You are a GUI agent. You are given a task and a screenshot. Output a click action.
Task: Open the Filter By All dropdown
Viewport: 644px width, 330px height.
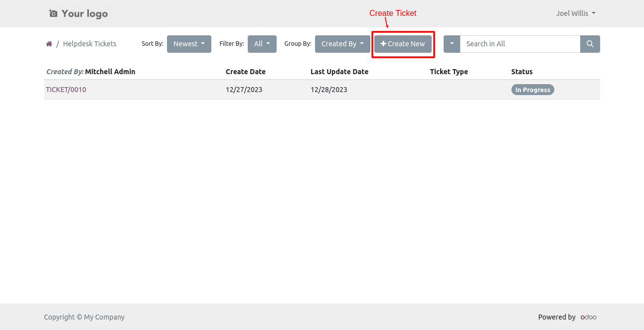262,44
